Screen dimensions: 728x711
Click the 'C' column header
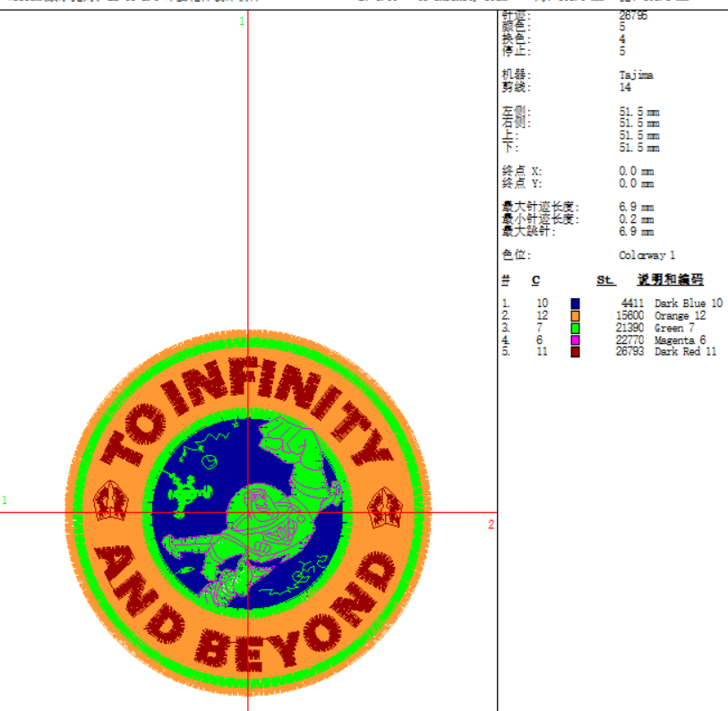[535, 280]
